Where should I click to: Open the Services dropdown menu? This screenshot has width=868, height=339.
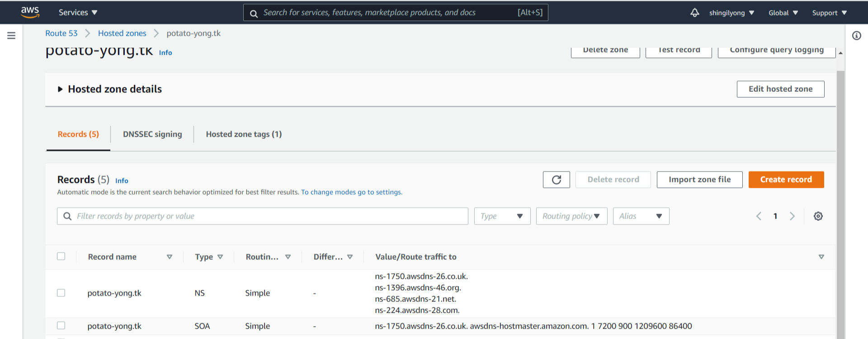point(78,13)
